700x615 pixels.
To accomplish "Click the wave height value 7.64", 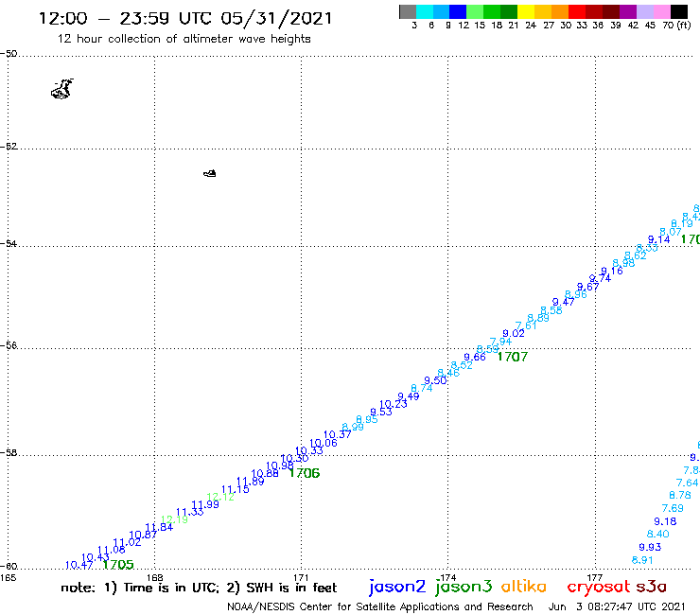I will pos(687,483).
